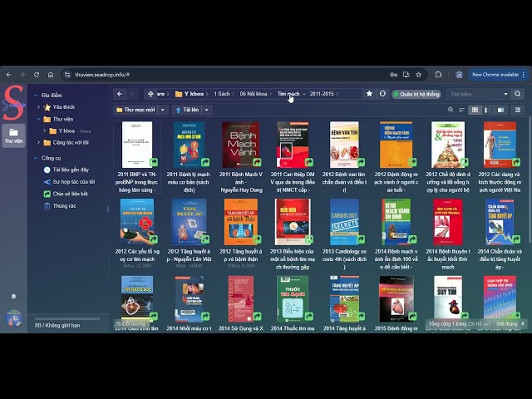This screenshot has height=399, width=532.
Task: Select the Y khoa folder in the tree
Action: [66, 131]
